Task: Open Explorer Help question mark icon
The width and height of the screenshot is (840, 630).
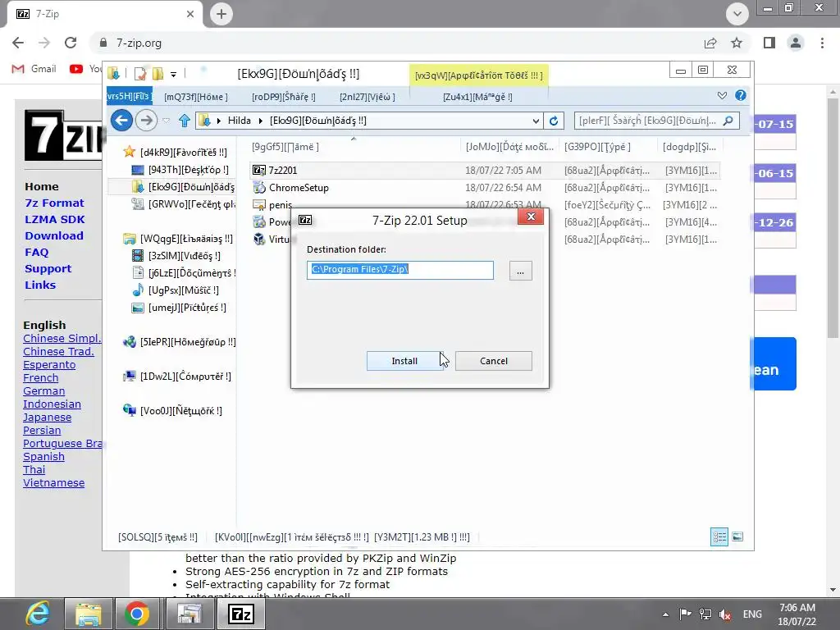Action: point(741,95)
